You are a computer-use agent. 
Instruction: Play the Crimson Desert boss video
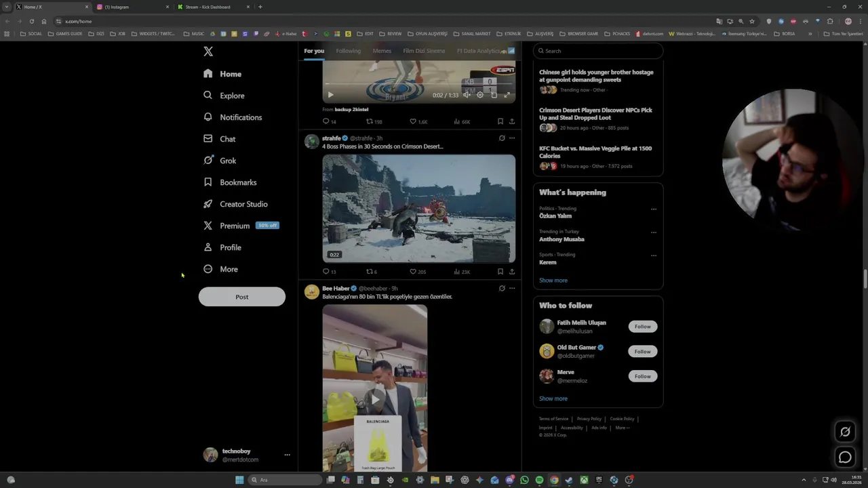click(x=418, y=208)
